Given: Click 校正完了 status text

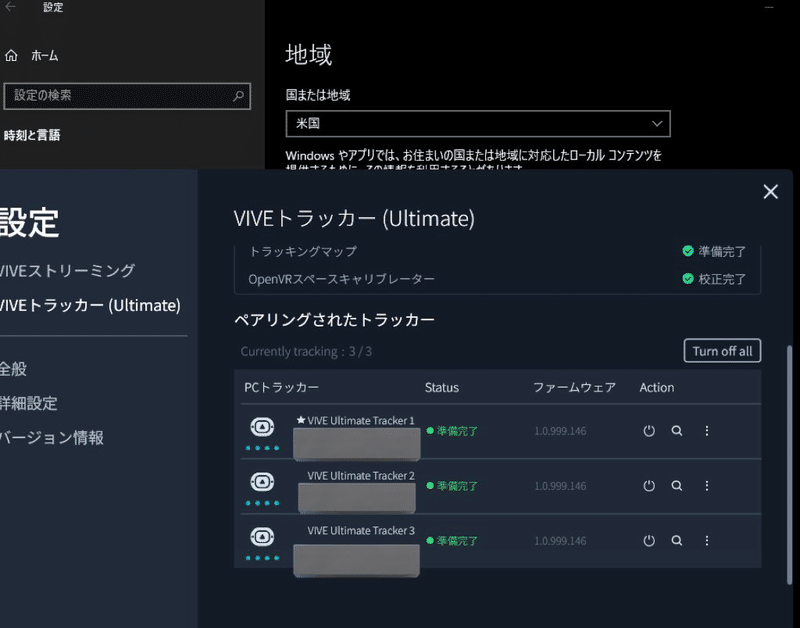Looking at the screenshot, I should point(721,279).
